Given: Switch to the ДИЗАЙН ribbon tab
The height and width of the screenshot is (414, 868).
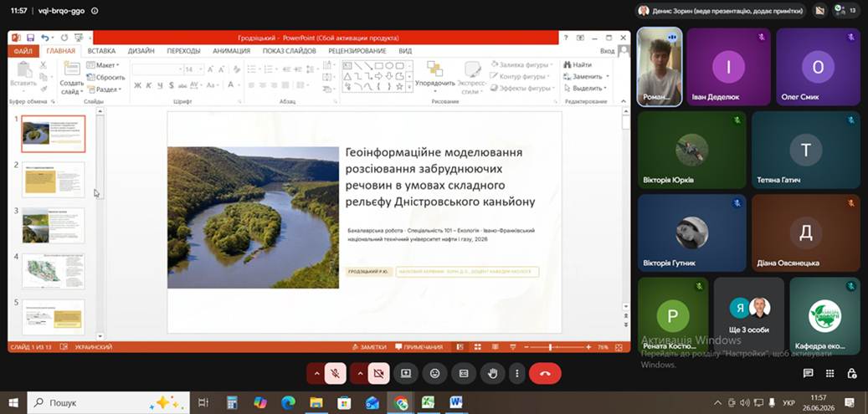Looking at the screenshot, I should tap(141, 51).
